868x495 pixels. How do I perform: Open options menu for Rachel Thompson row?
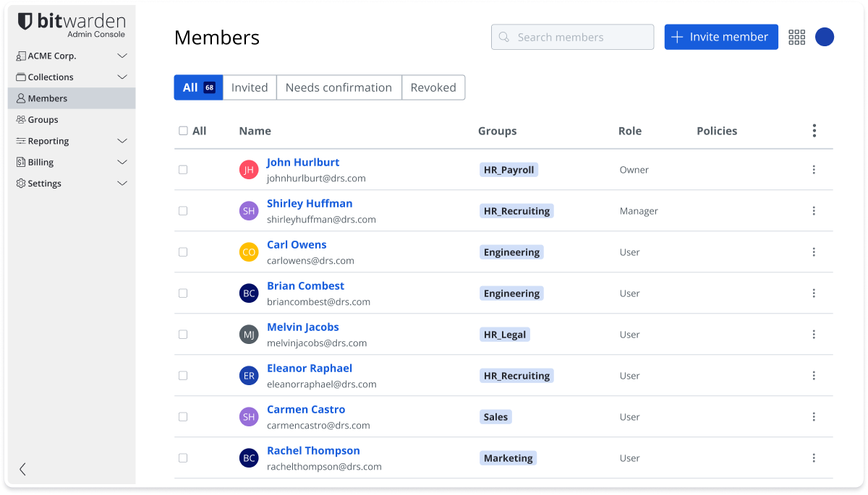click(814, 458)
